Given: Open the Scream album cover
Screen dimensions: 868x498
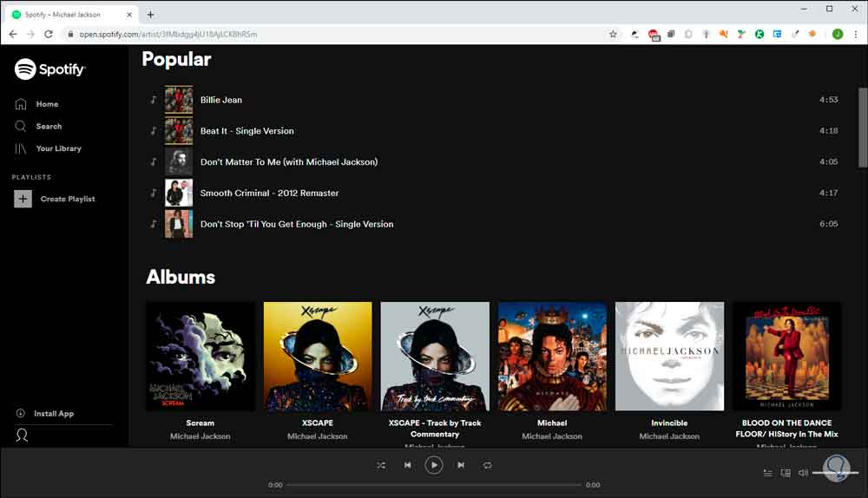Looking at the screenshot, I should pyautogui.click(x=201, y=357).
